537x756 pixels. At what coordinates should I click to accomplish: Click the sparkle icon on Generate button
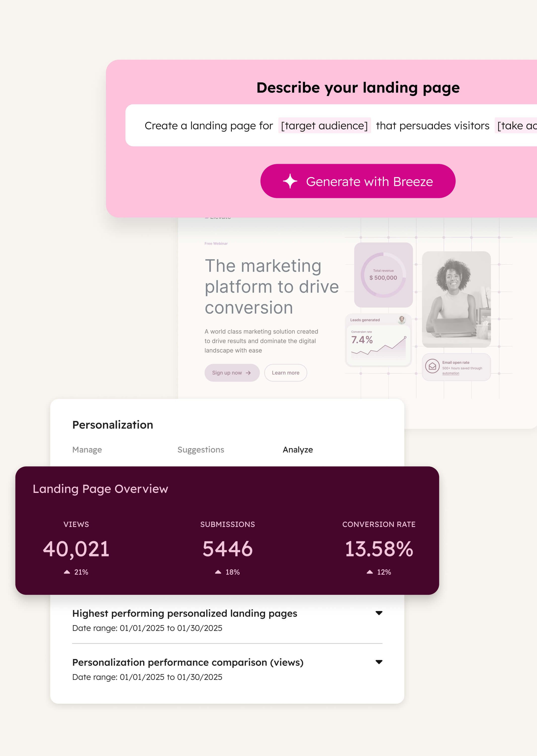coord(290,181)
